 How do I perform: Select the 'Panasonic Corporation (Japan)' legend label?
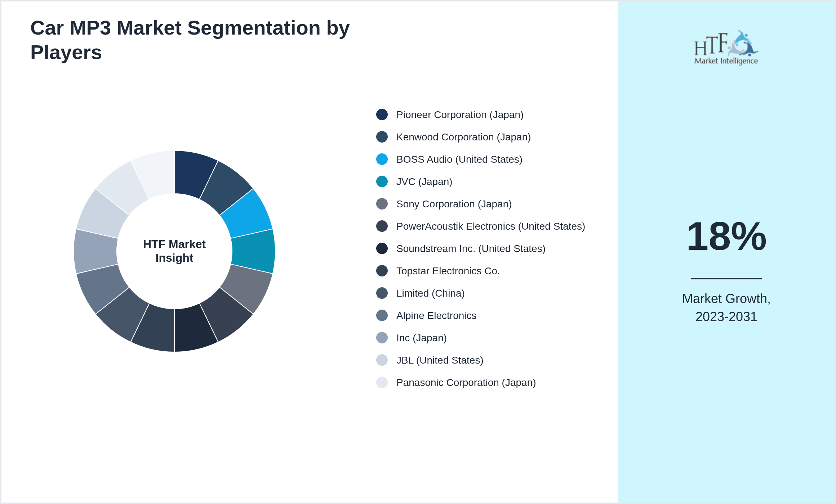[466, 383]
